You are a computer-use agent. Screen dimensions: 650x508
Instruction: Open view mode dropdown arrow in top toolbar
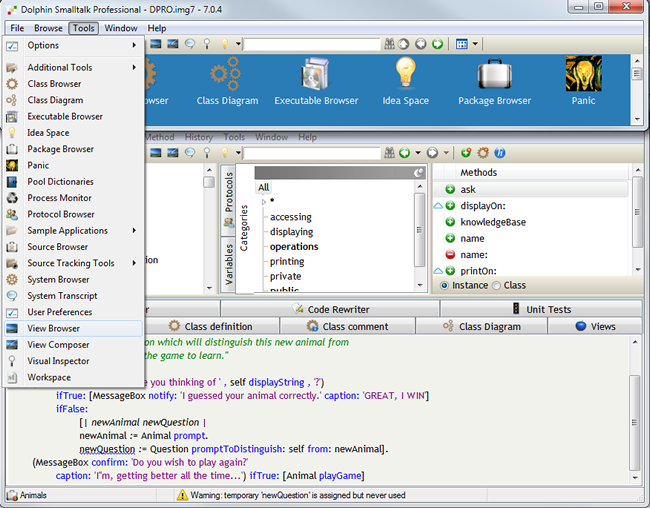click(x=475, y=44)
